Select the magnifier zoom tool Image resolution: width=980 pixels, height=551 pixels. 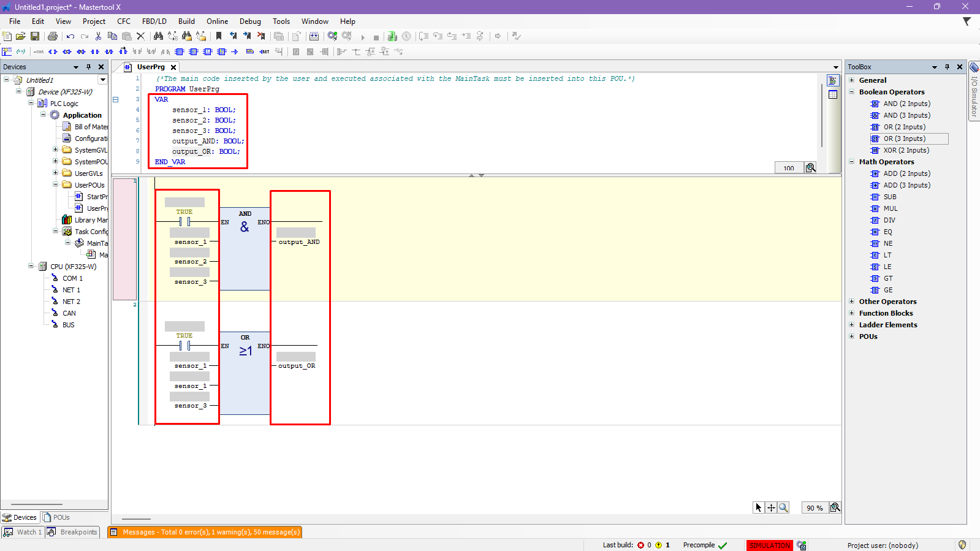(x=783, y=507)
